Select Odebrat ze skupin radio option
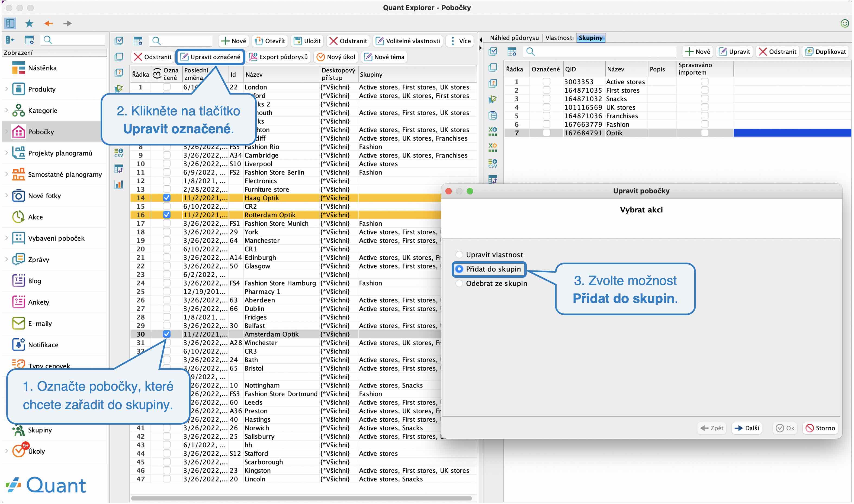Image resolution: width=854 pixels, height=504 pixels. [459, 283]
